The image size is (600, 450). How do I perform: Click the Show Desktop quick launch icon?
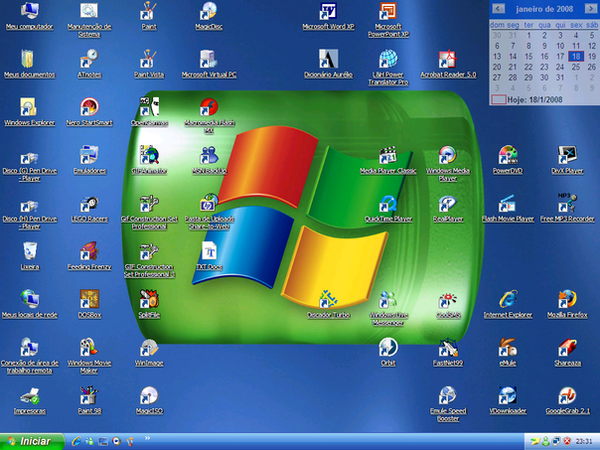(x=103, y=442)
